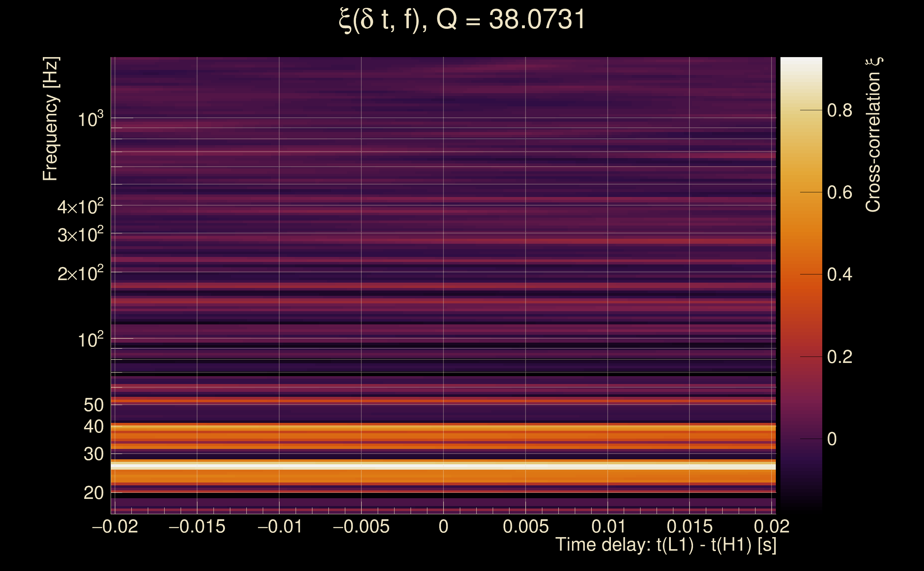The image size is (924, 571).
Task: Click the -0.02 x-axis tick label
Action: pos(115,526)
